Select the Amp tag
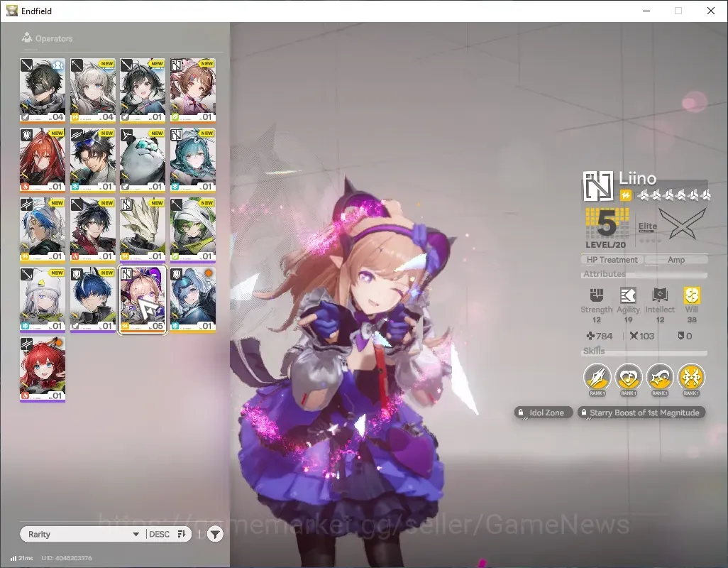The height and width of the screenshot is (568, 728). (676, 260)
